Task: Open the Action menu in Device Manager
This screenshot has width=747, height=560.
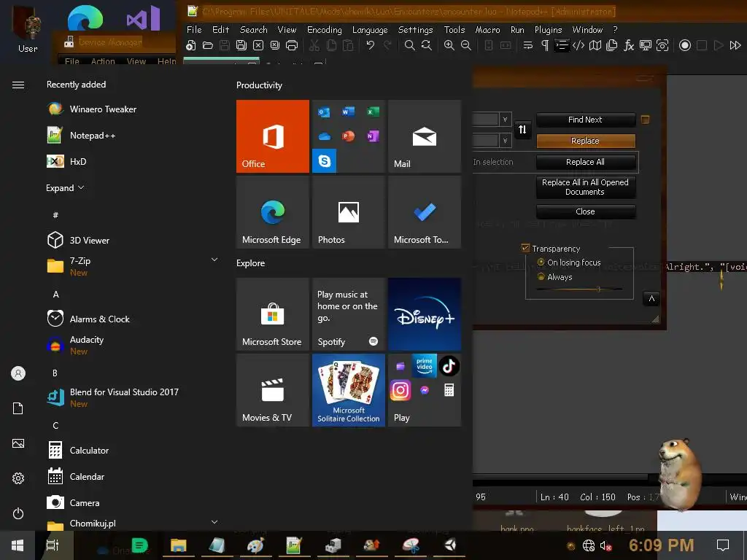Action: click(x=103, y=61)
